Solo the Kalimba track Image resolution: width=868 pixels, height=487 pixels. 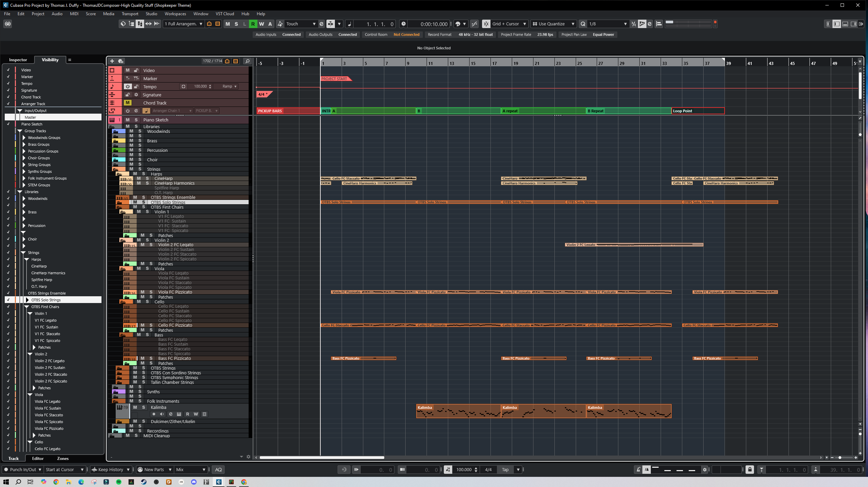(143, 408)
